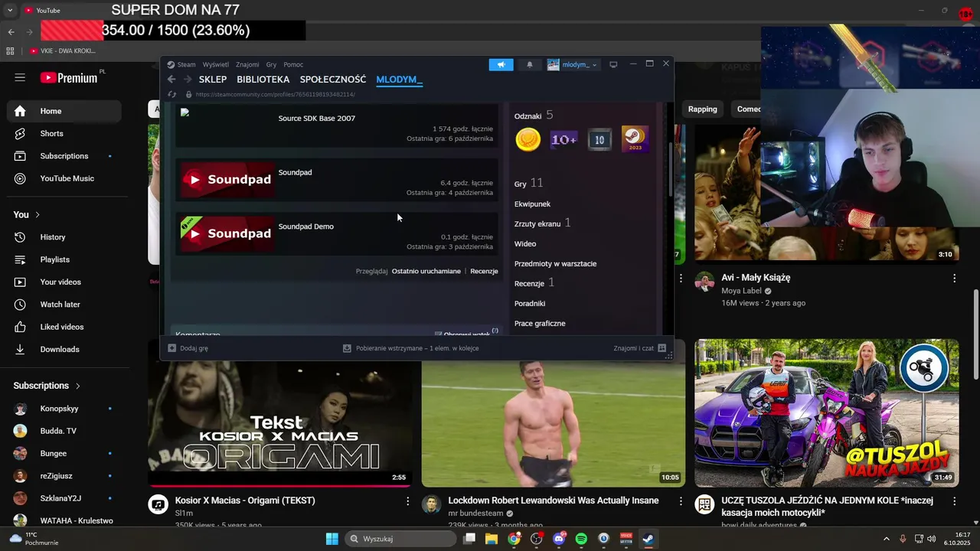
Task: Open Budda. TV channel subscription
Action: point(64,431)
